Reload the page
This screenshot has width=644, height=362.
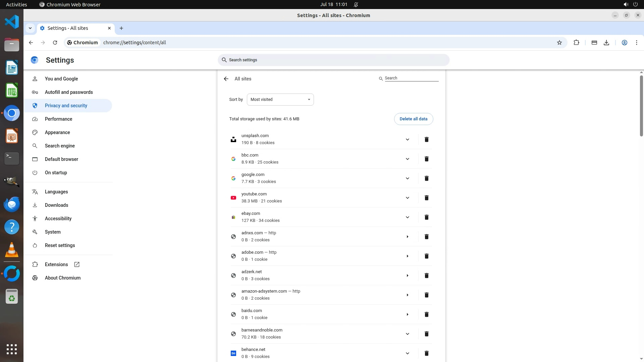55,43
